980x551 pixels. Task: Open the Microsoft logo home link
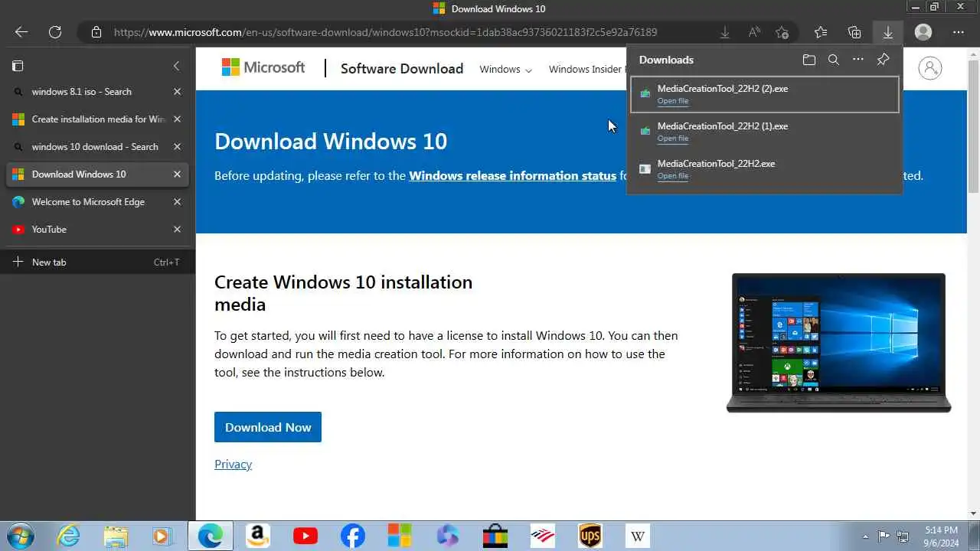263,67
